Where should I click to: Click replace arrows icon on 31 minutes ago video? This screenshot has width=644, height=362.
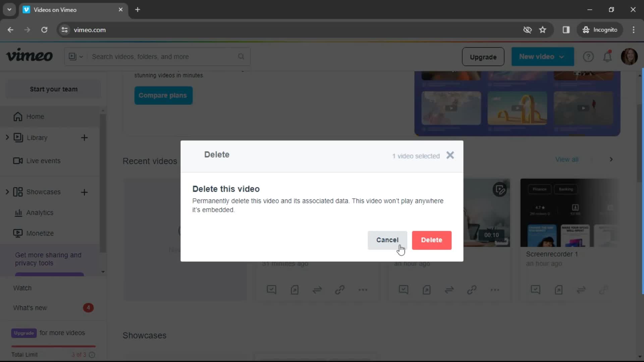pyautogui.click(x=317, y=290)
